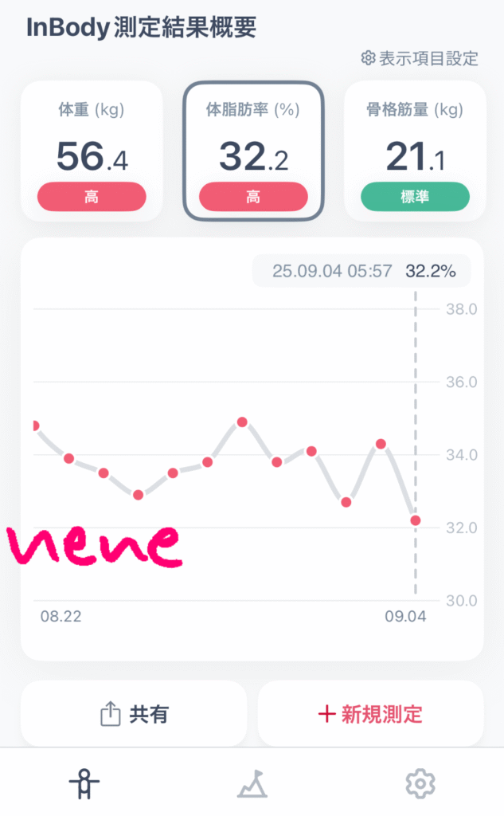Tap the red 高 badge under 体重

click(x=92, y=197)
